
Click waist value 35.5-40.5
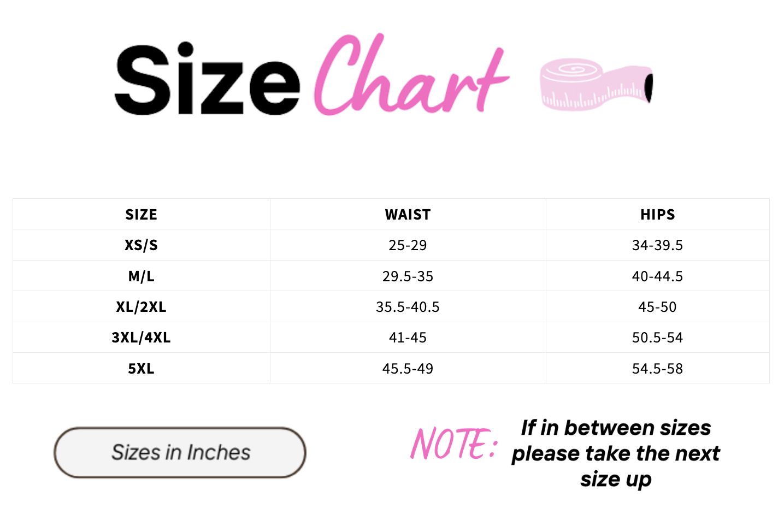408,307
